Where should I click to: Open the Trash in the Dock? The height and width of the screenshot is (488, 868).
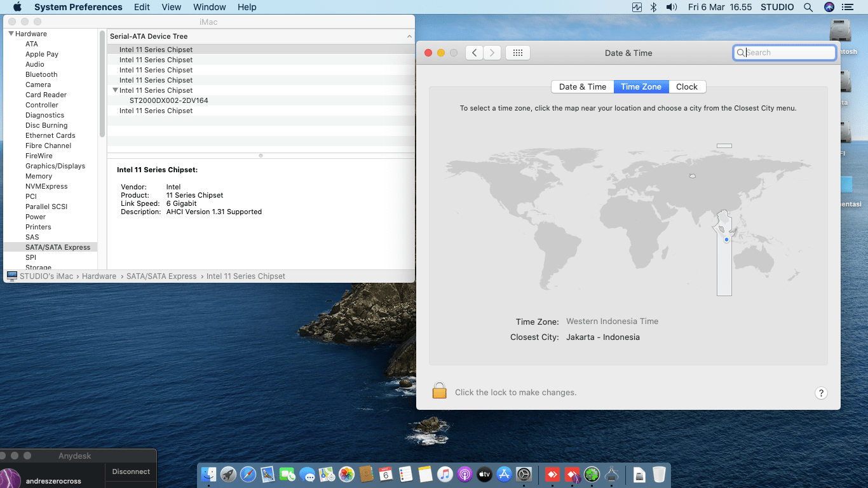click(x=659, y=474)
